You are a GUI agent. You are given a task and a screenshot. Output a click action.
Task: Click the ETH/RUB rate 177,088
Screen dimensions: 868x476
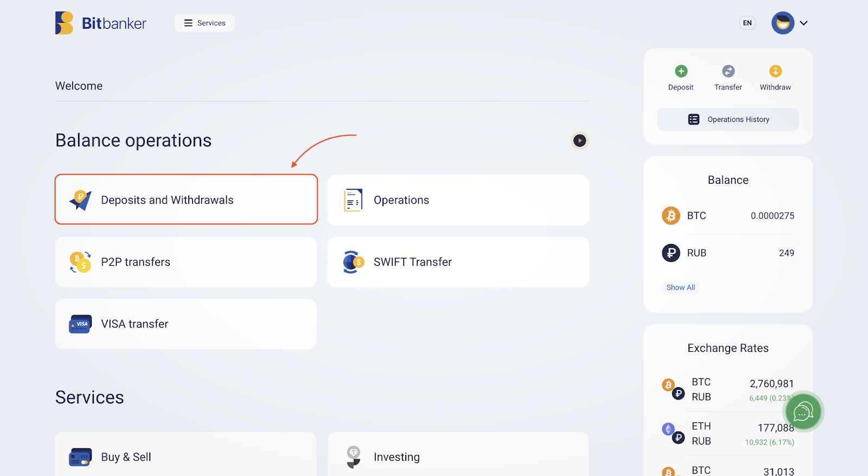coord(776,428)
